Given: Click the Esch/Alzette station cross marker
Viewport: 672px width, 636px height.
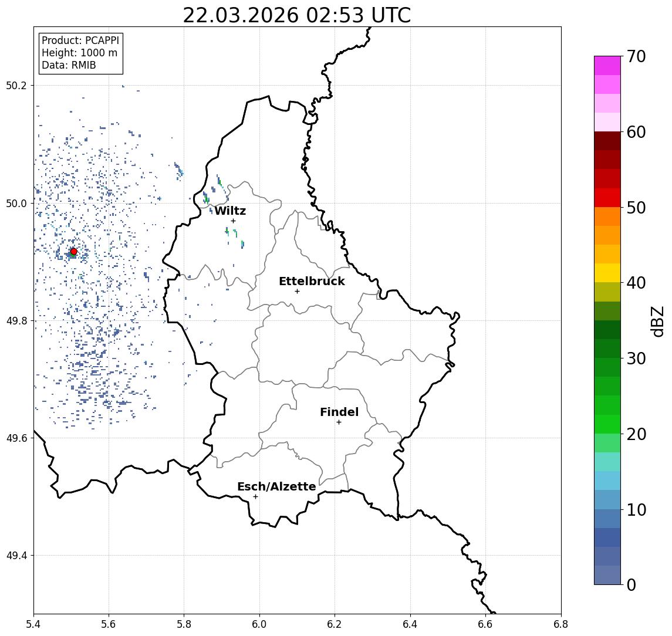Looking at the screenshot, I should (255, 497).
